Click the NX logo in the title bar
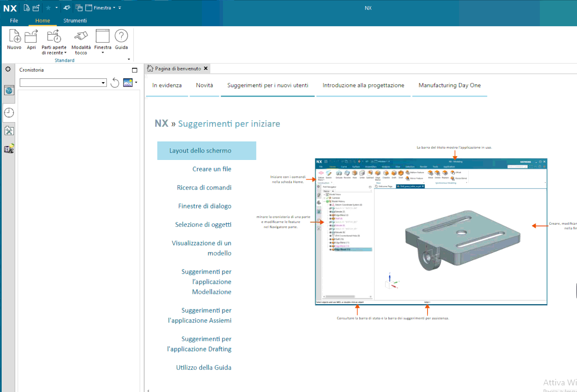Viewport: 577px width, 392px height. 10,8
